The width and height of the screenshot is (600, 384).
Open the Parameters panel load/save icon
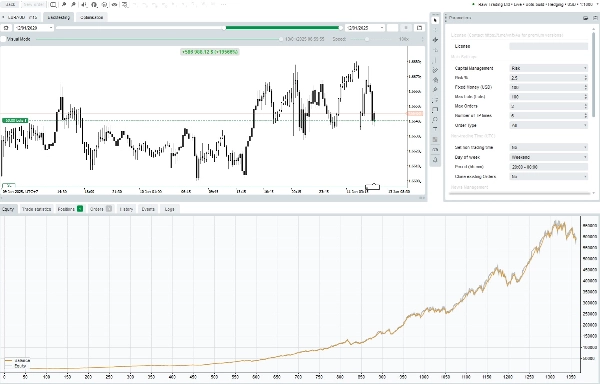tap(585, 18)
